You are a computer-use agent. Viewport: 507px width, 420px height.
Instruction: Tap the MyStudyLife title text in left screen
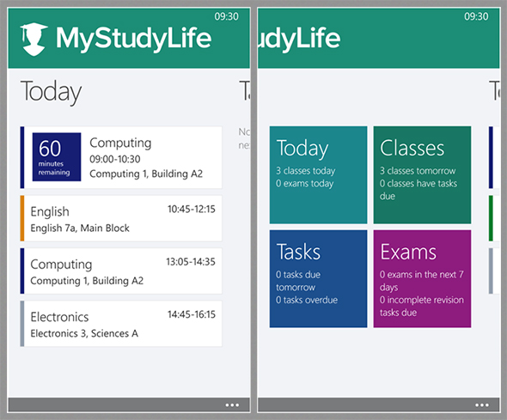(133, 40)
